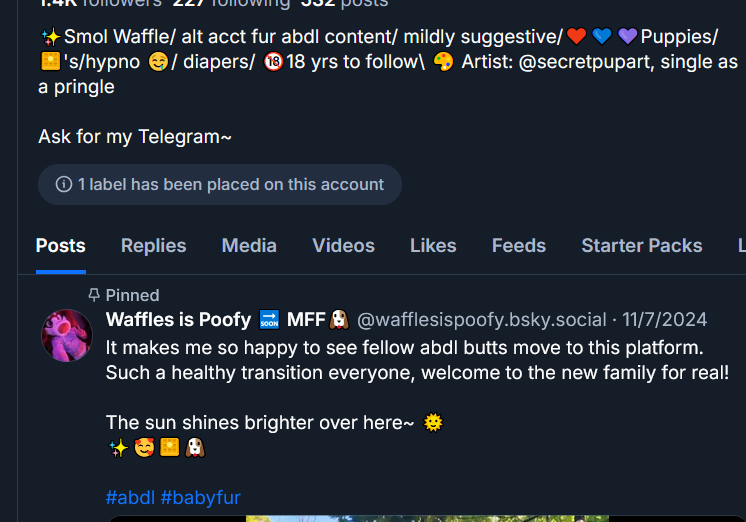Click the 11/7/2024 post date
The width and height of the screenshot is (746, 522).
coord(664,320)
